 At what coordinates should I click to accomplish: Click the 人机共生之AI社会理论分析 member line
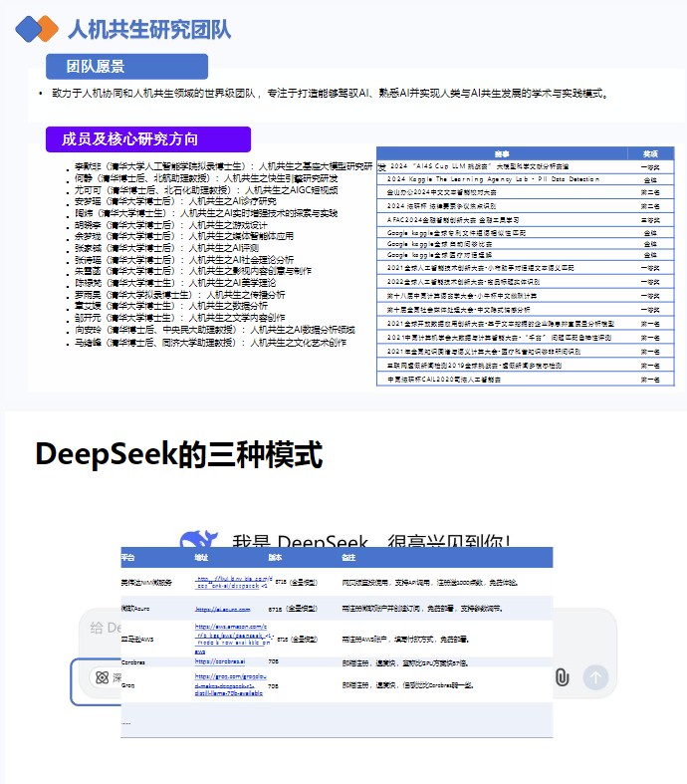tap(184, 259)
